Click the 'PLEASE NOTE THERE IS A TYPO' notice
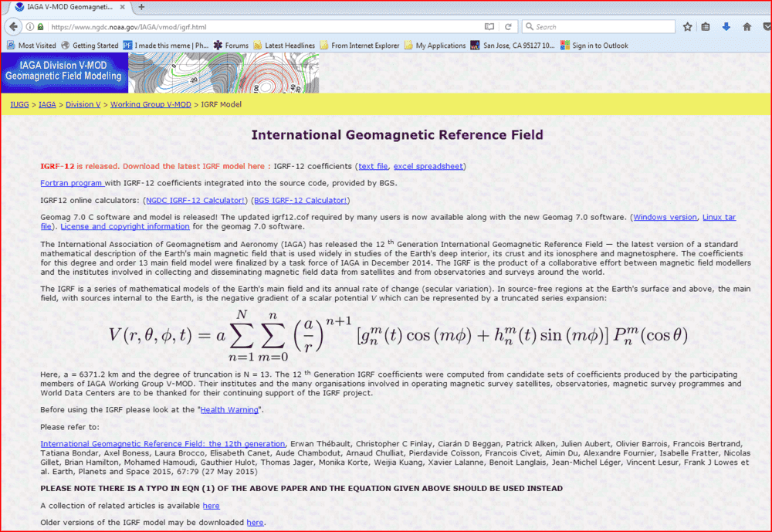Image resolution: width=772 pixels, height=532 pixels. [301, 489]
